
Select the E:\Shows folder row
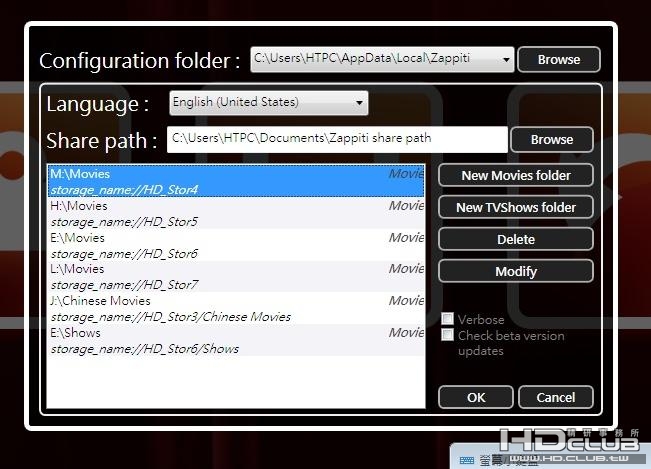236,340
